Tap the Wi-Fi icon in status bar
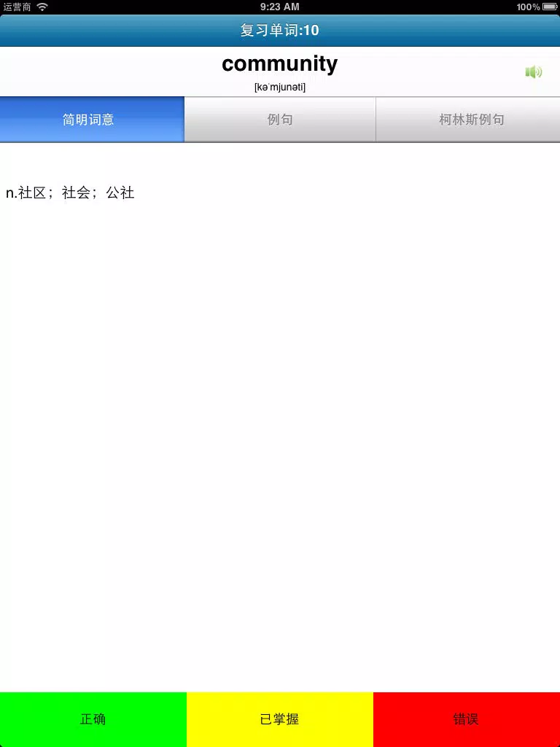 [x=42, y=7]
